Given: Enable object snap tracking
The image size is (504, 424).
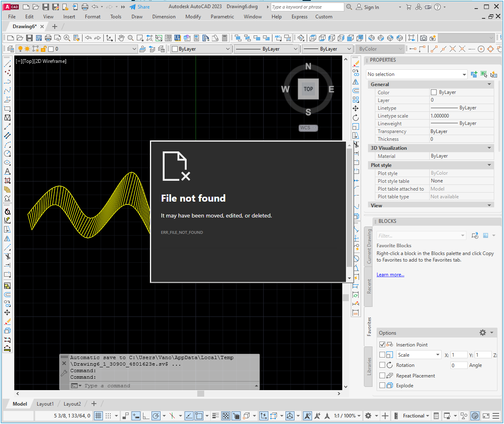Looking at the screenshot, I should [x=190, y=415].
